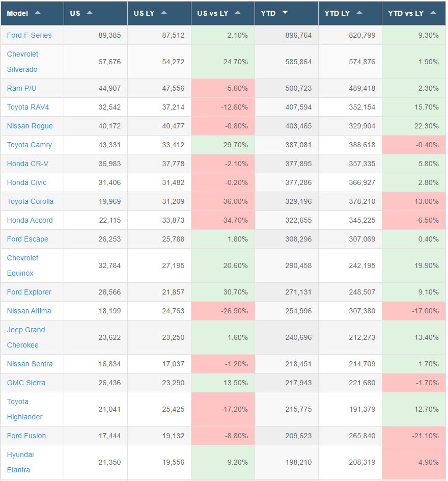Select Toyota Camry 29.70% cell
The image size is (448, 481).
point(223,145)
